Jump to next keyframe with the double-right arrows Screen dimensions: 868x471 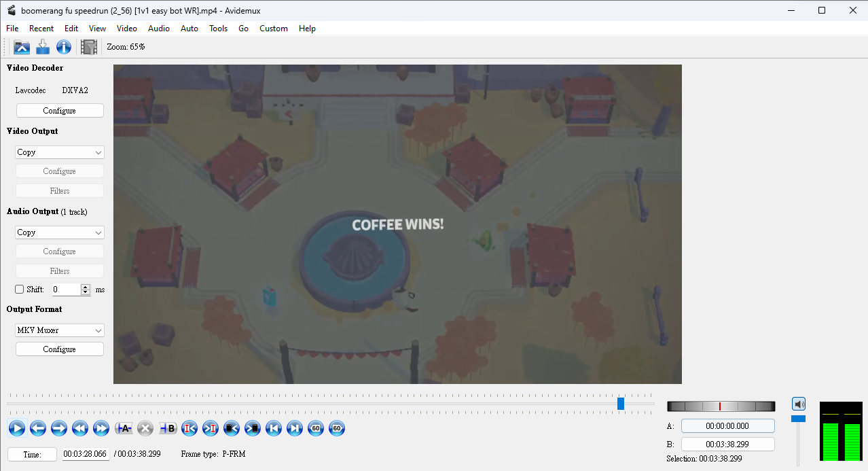(x=101, y=428)
